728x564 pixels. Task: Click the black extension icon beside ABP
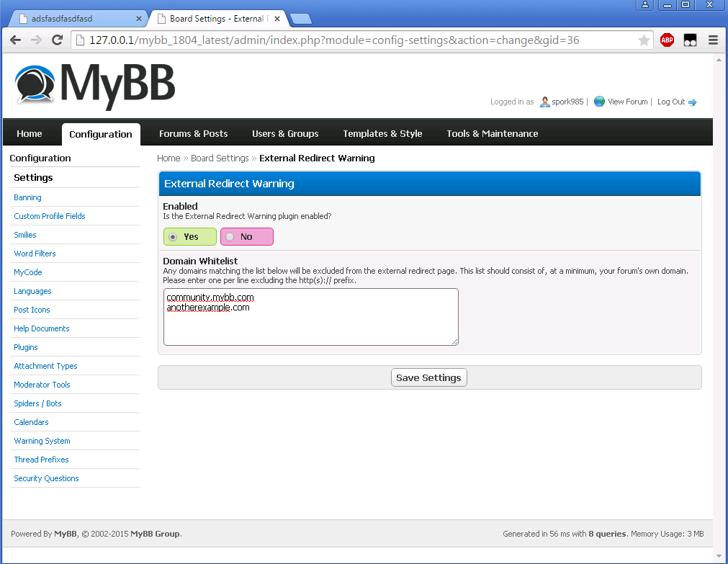point(691,40)
